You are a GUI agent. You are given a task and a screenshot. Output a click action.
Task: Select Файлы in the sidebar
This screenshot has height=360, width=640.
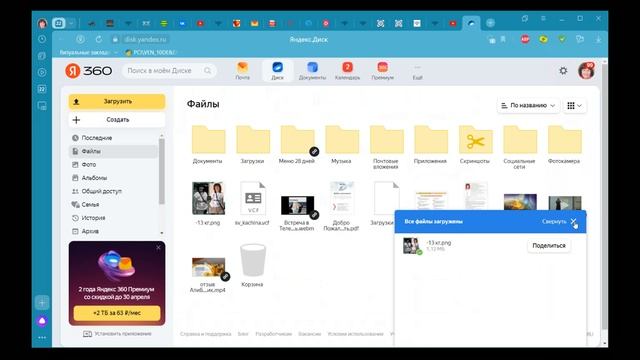(x=113, y=151)
